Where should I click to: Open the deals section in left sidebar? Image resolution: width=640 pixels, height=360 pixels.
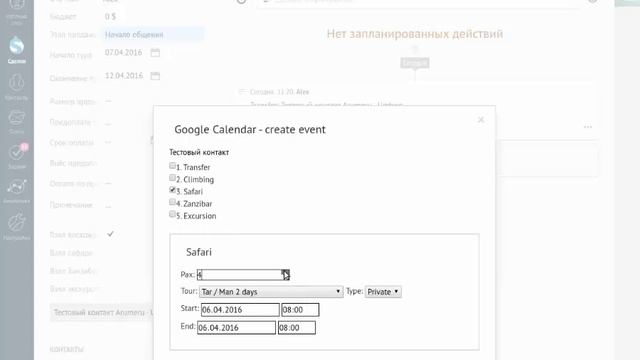17,50
